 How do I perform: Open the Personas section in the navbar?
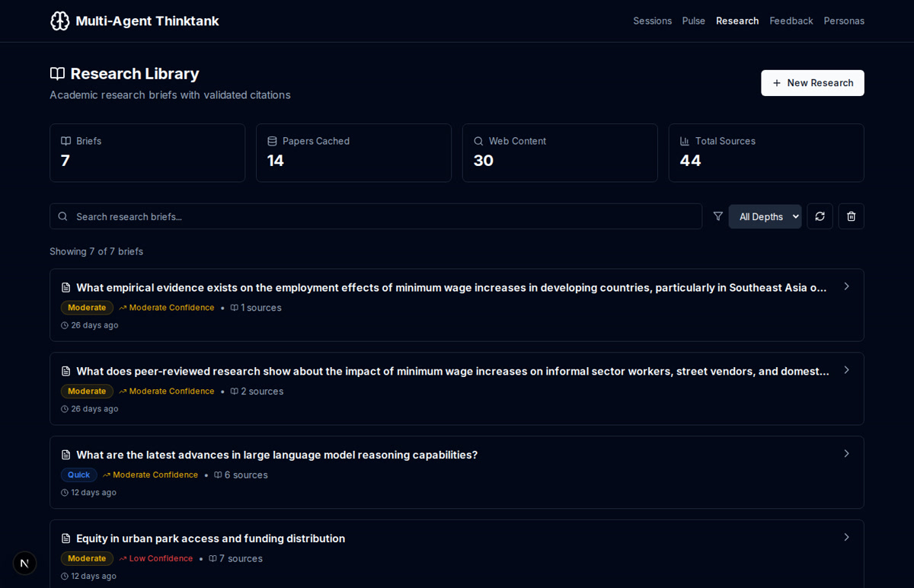point(844,21)
